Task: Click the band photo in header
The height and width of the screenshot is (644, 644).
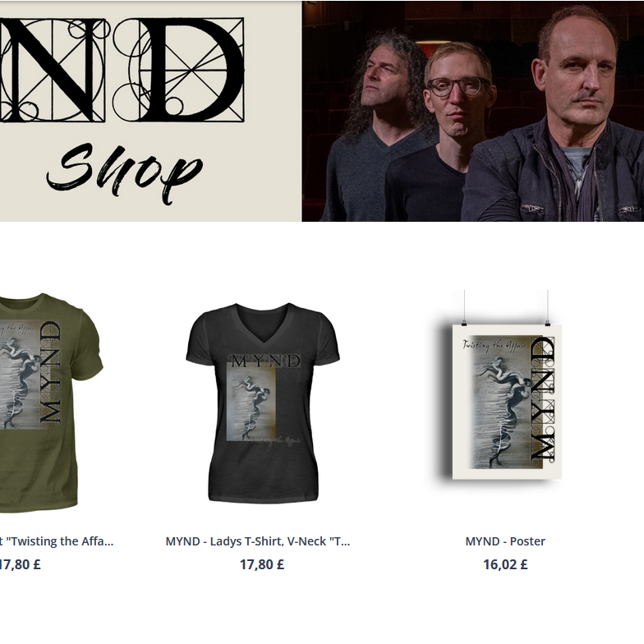Action: click(473, 111)
